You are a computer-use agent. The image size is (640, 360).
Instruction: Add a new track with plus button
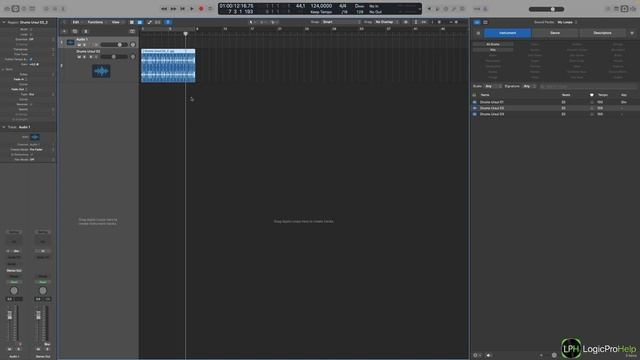point(64,31)
